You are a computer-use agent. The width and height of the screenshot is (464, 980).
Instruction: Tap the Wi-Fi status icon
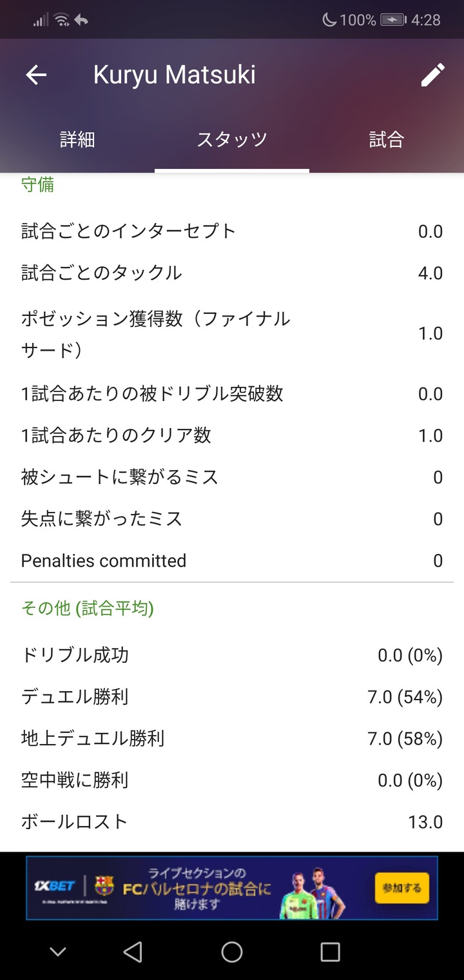pos(62,20)
